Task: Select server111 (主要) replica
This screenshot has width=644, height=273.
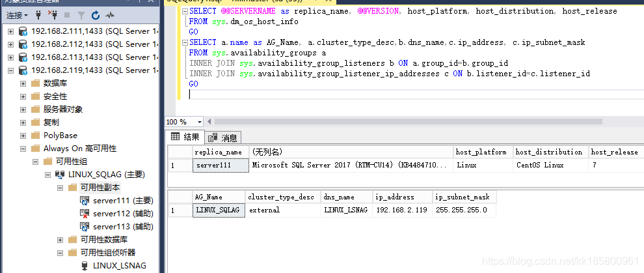Action: 123,201
